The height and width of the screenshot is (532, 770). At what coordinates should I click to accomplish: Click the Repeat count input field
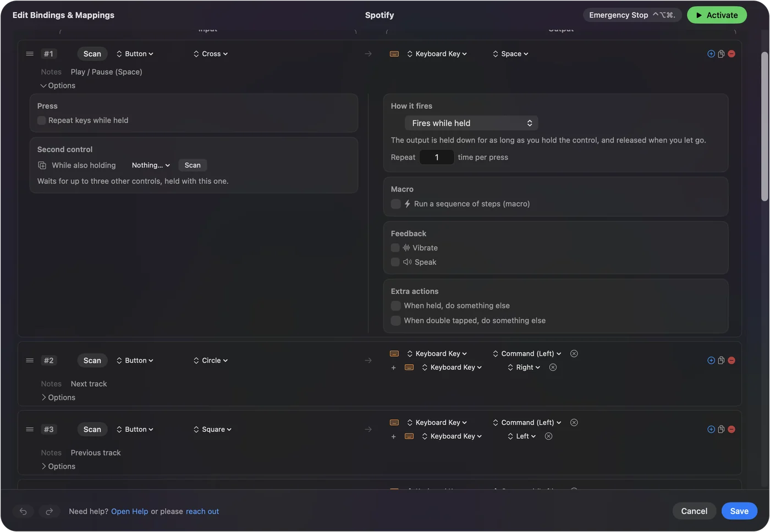pyautogui.click(x=437, y=157)
